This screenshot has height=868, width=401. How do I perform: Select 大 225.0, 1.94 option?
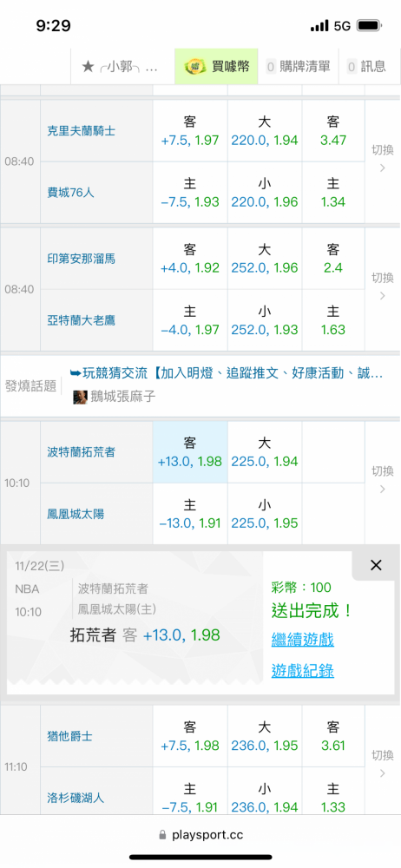click(265, 452)
